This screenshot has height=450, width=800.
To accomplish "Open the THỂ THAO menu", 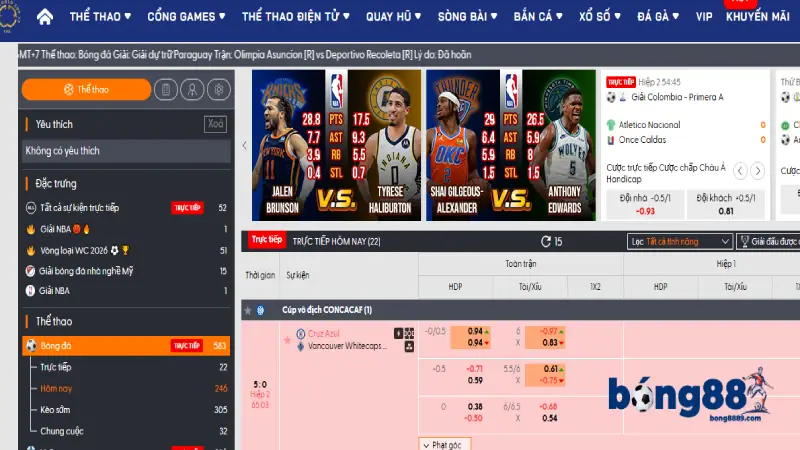I will point(101,17).
